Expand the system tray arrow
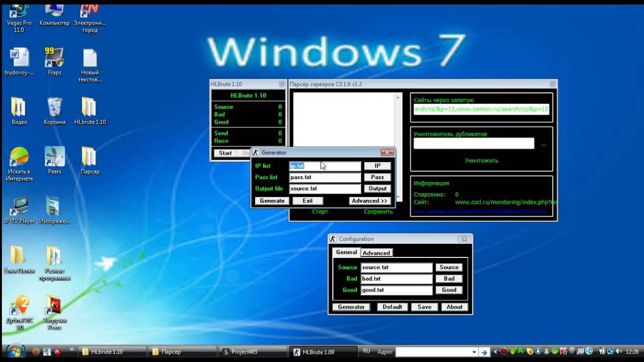This screenshot has width=644, height=362. click(496, 351)
